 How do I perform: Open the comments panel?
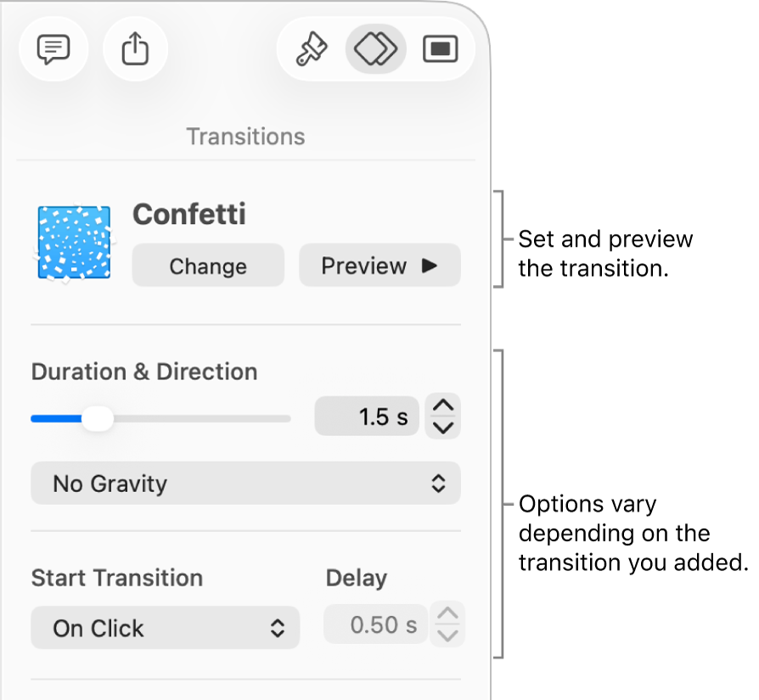click(x=53, y=49)
